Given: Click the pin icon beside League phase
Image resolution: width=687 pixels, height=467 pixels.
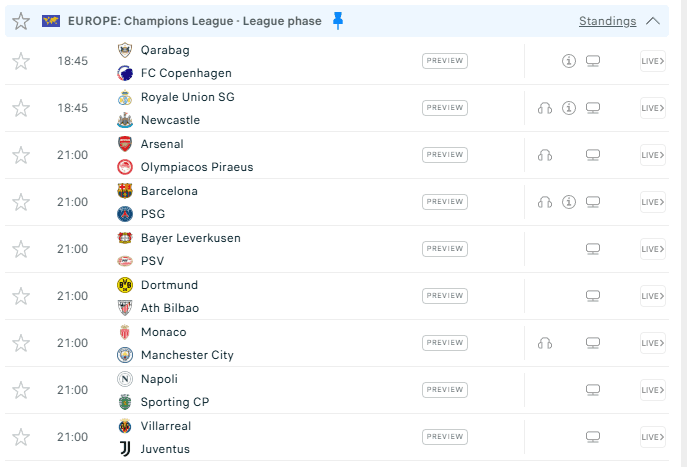Looking at the screenshot, I should [338, 20].
